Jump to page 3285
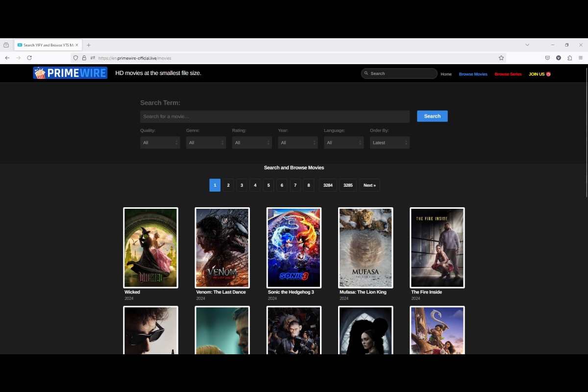 pyautogui.click(x=348, y=185)
